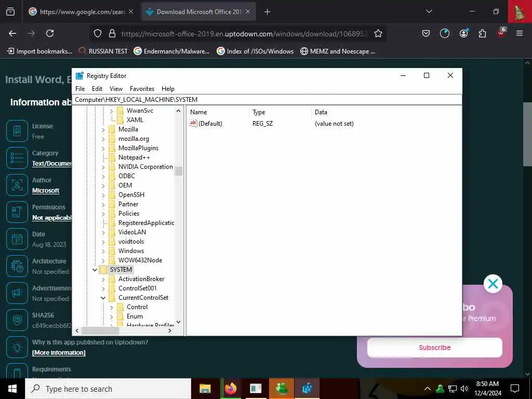Expand the WOW6432Node key

tap(103, 261)
